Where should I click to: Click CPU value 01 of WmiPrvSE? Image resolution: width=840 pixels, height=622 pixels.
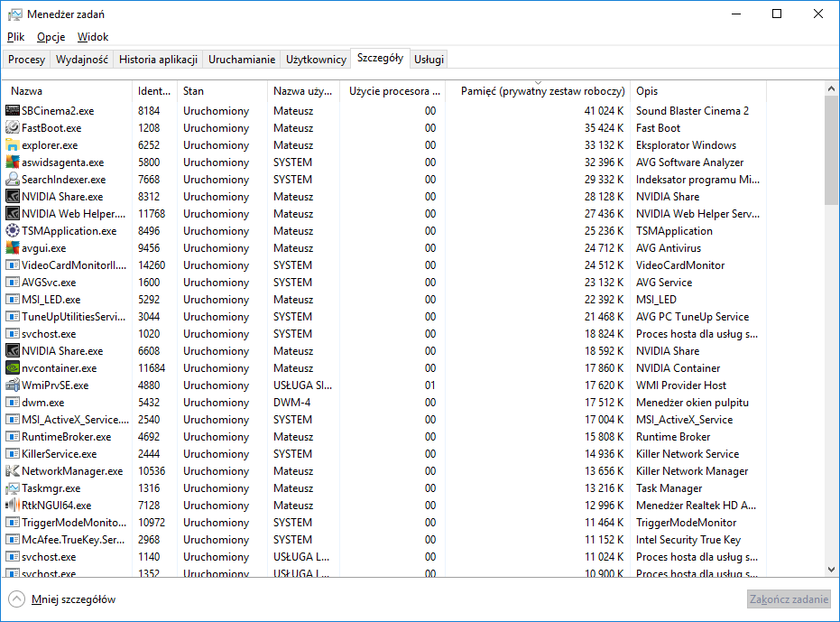tap(430, 385)
